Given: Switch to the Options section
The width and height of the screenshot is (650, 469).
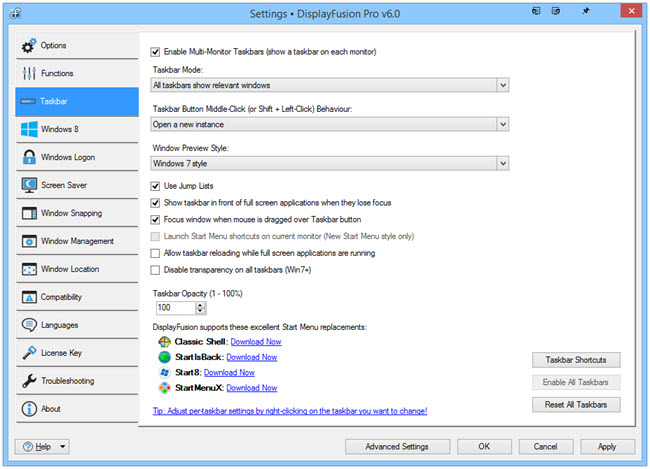Looking at the screenshot, I should point(77,46).
